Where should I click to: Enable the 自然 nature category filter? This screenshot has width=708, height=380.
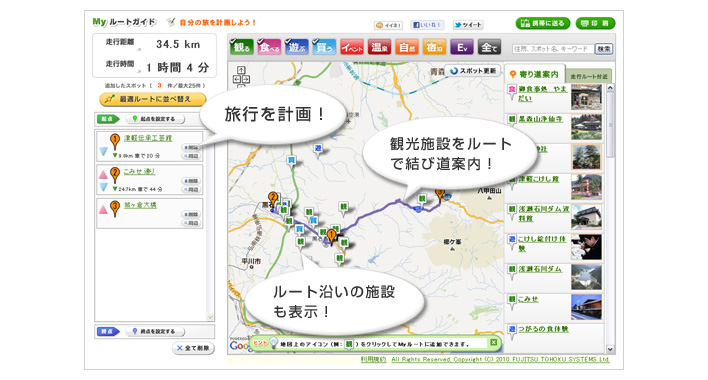coord(407,47)
